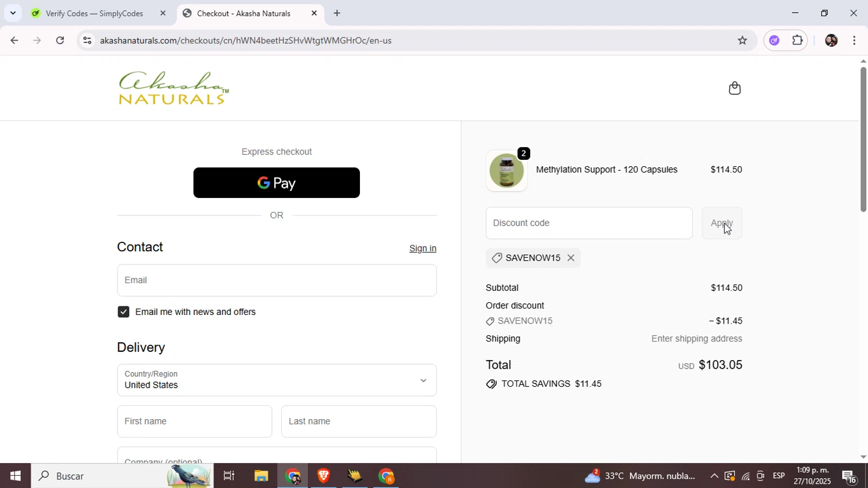Click the Buscar taskbar search box

[122, 476]
